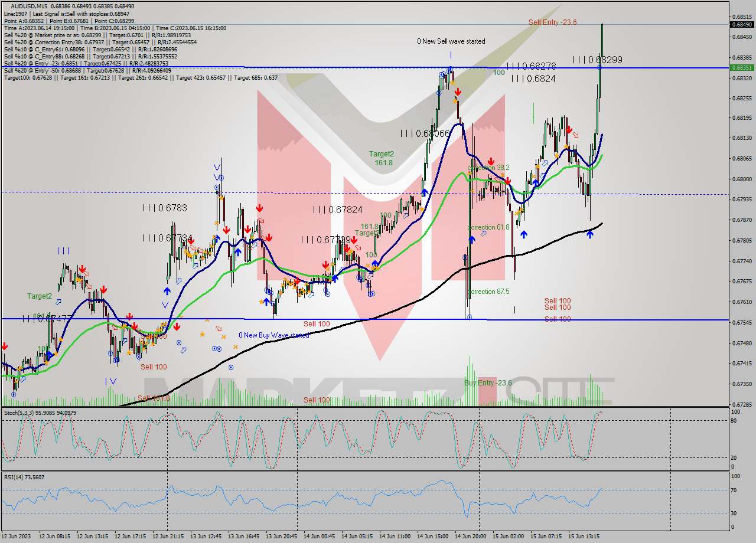Select the 'I I I 0.67734' level label
The width and height of the screenshot is (756, 543).
[x=168, y=238]
